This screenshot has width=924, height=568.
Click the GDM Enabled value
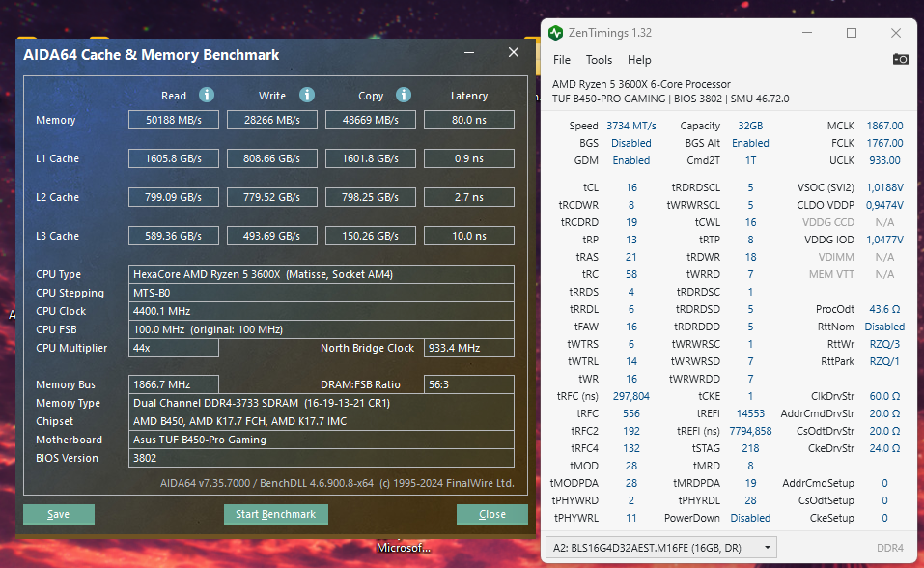tap(631, 160)
